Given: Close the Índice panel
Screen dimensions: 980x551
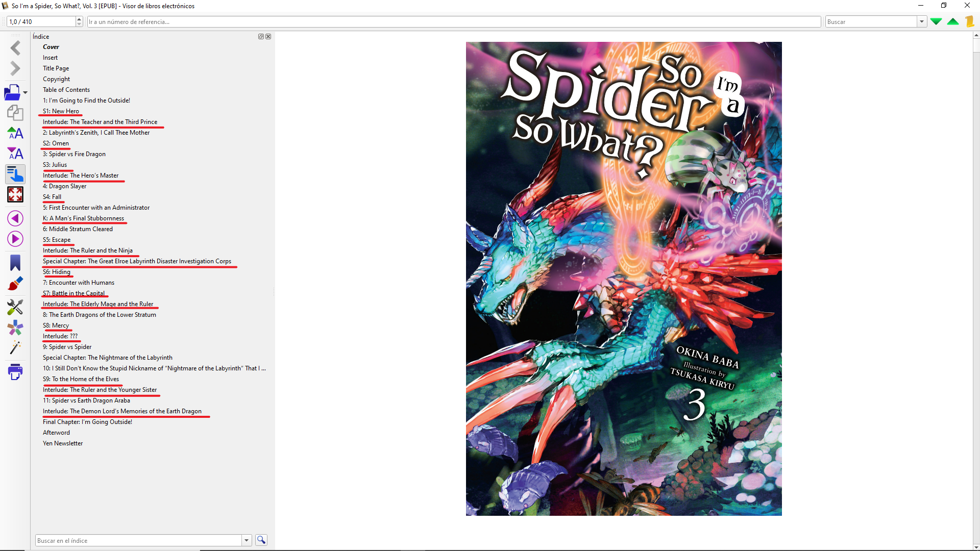Looking at the screenshot, I should coord(268,37).
